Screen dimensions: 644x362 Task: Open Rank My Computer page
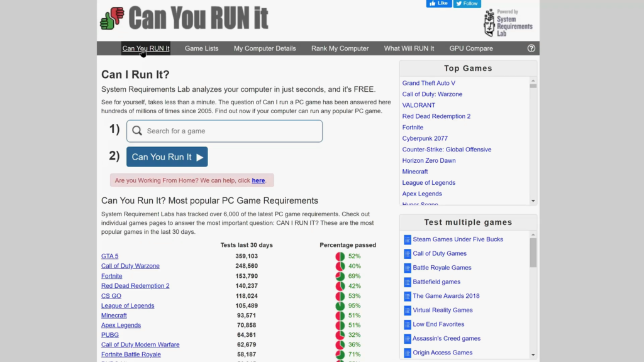tap(340, 48)
